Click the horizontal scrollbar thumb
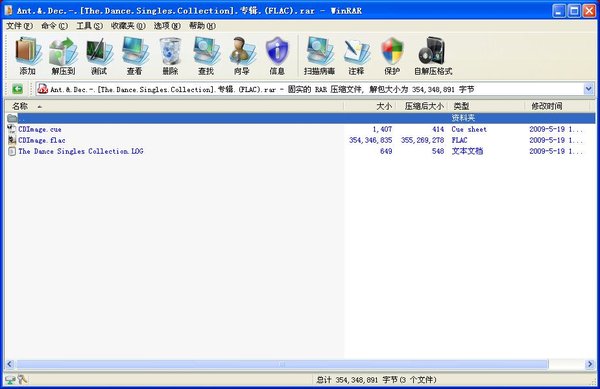This screenshot has width=600, height=389. point(282,364)
